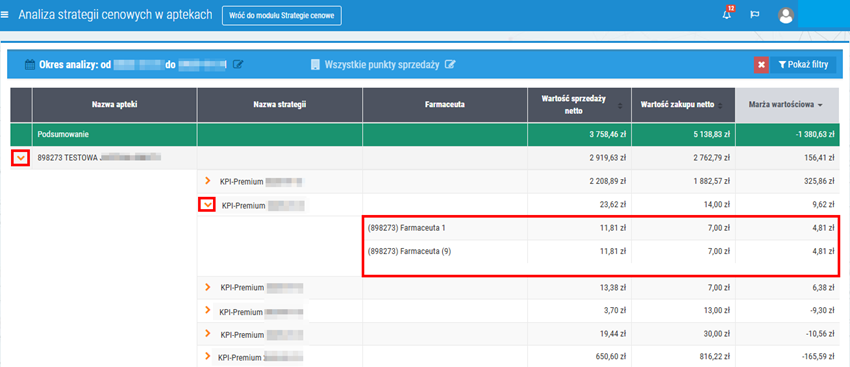
Task: Open the hamburger menu icon
Action: 5,15
